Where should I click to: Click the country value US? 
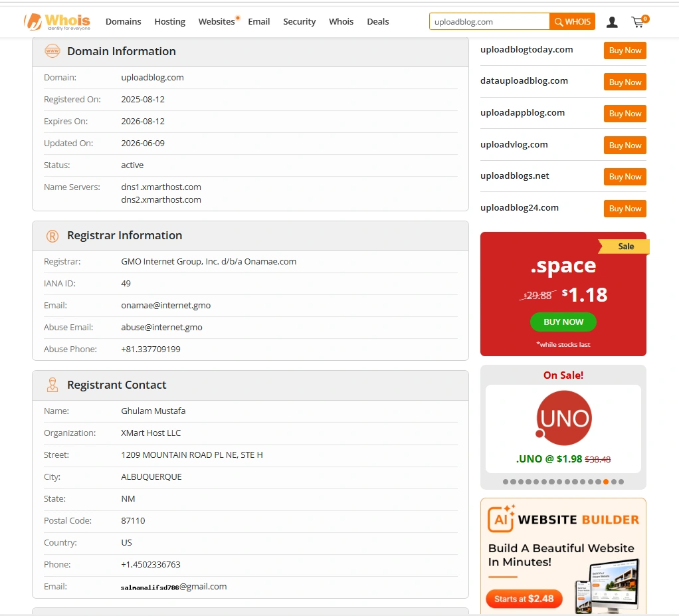tap(126, 543)
